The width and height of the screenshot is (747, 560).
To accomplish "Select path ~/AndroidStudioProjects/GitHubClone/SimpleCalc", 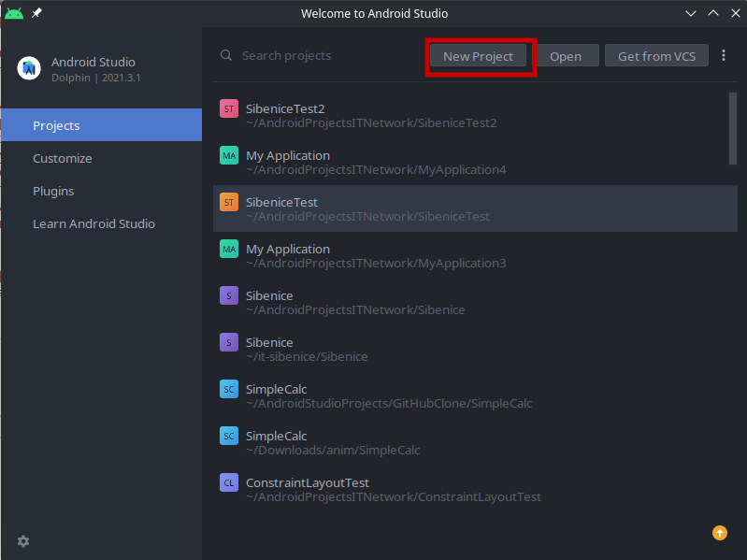I will click(x=389, y=403).
